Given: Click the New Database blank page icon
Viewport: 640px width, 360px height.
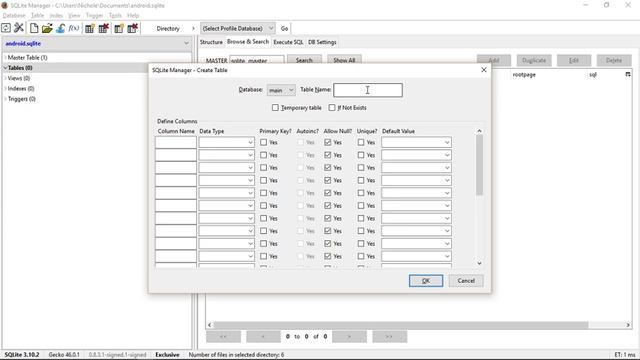Looking at the screenshot, I should point(34,28).
